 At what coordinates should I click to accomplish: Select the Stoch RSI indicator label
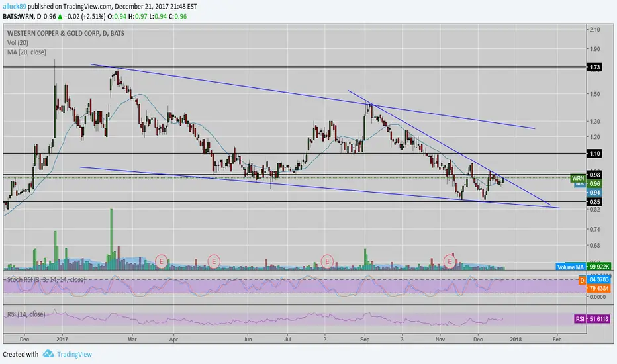(46, 280)
